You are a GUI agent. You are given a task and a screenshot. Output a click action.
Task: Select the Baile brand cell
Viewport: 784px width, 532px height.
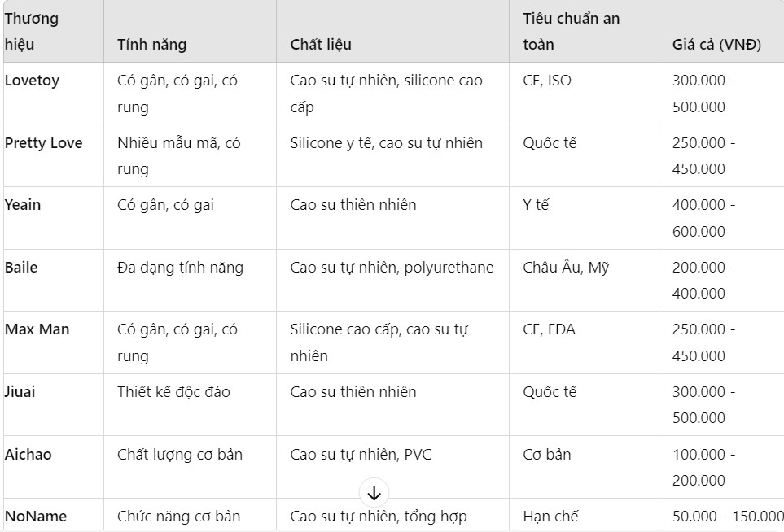[21, 268]
